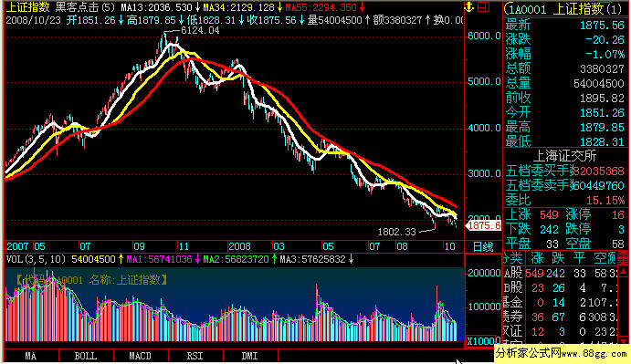Click the 最新 row in quote panel
631x364 pixels.
tap(564, 26)
